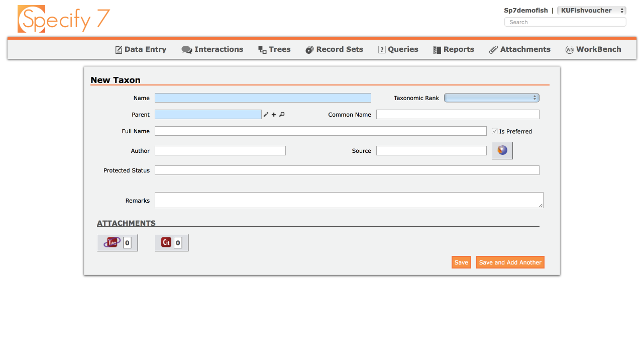Viewport: 644px width, 358px height.
Task: Select the Queries question-mark icon
Action: [x=381, y=49]
